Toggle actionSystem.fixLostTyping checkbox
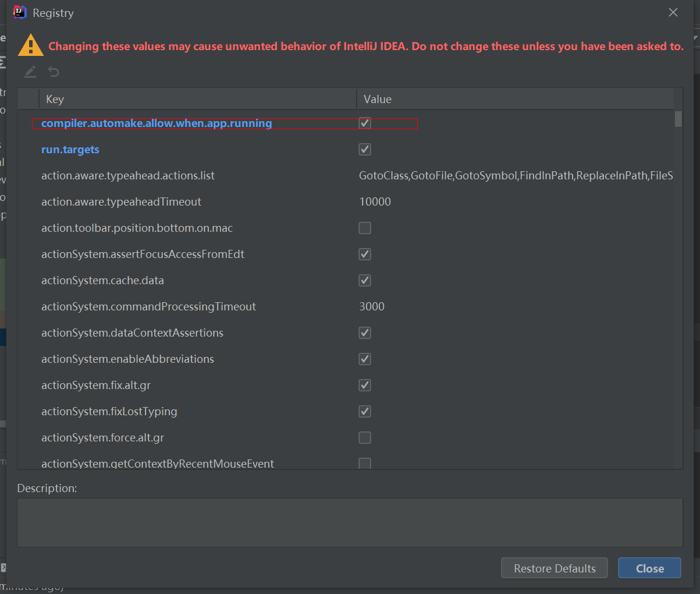This screenshot has width=700, height=594. tap(365, 411)
